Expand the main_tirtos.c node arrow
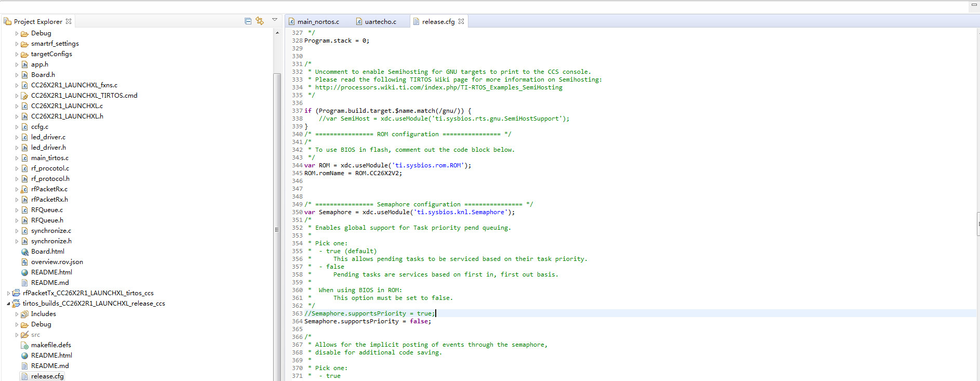Screen dimensions: 980x381 tap(17, 158)
